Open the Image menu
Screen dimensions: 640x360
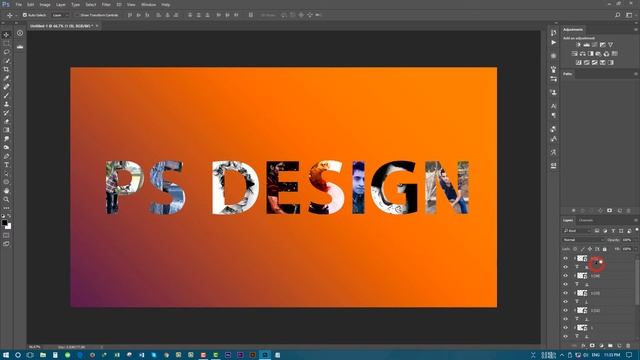[45, 4]
